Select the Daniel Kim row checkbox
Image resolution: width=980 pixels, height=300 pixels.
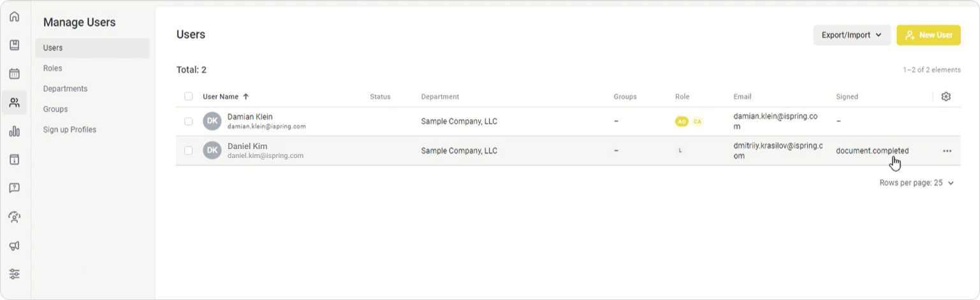point(189,151)
